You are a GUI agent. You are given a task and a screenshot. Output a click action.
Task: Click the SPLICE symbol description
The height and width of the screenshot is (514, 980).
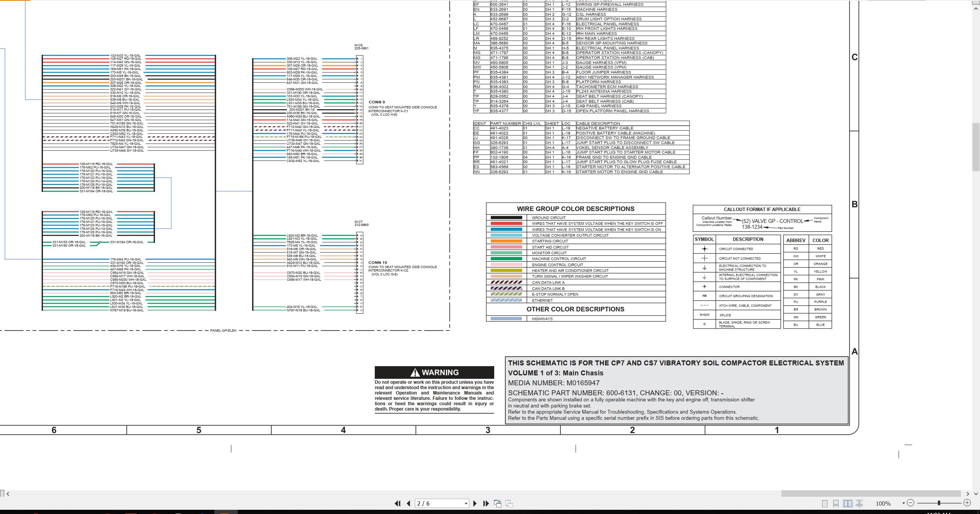725,315
